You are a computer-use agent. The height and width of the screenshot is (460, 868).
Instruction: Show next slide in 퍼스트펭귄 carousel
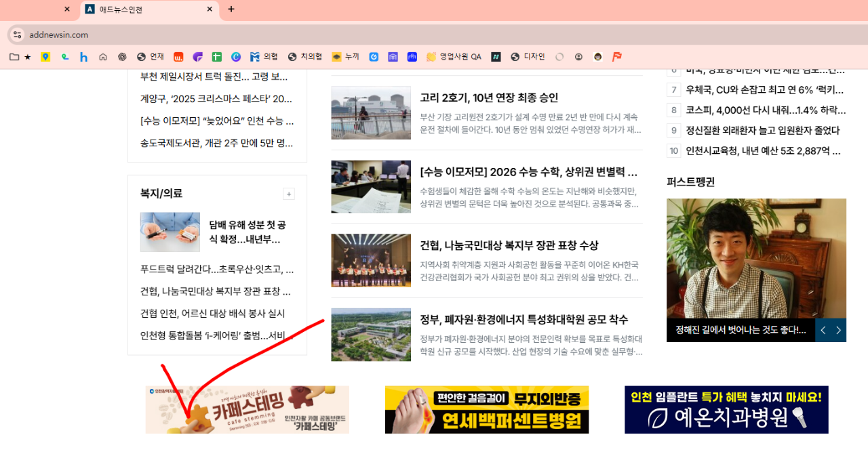tap(838, 331)
